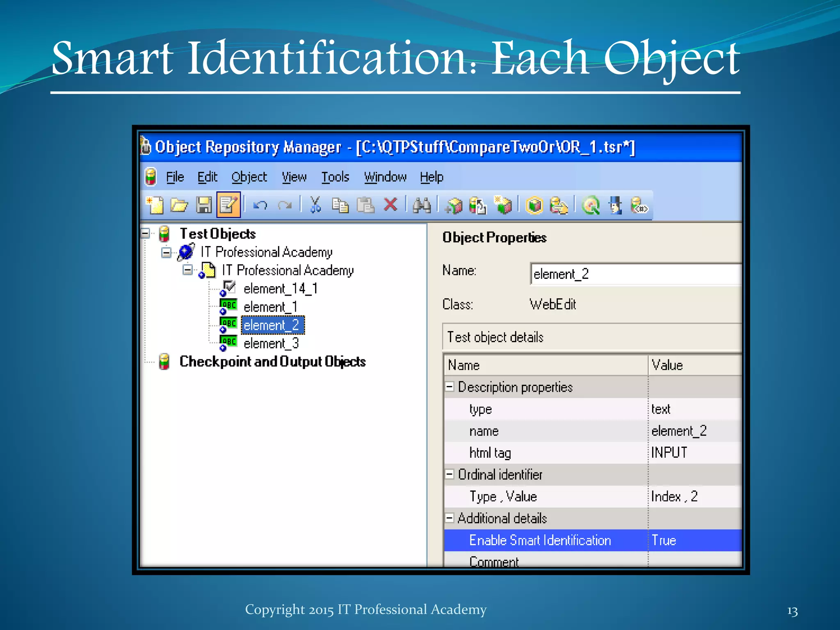
Task: Open the Object menu
Action: [x=249, y=177]
